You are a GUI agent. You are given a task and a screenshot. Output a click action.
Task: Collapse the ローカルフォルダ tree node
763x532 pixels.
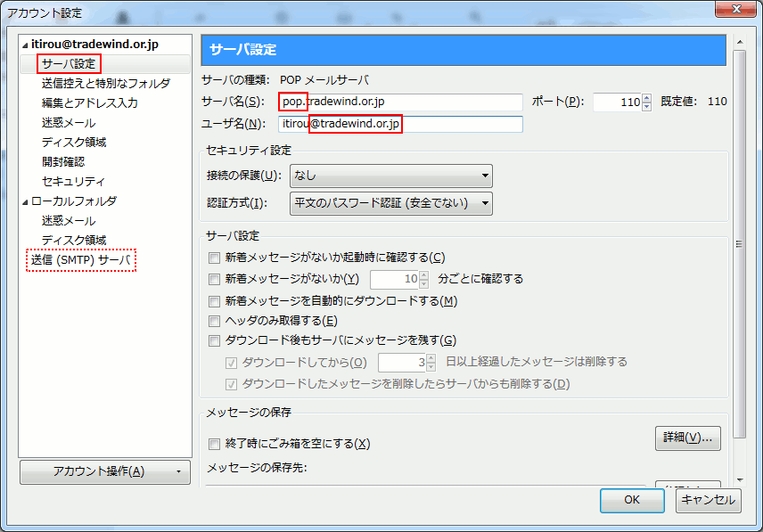pyautogui.click(x=26, y=201)
